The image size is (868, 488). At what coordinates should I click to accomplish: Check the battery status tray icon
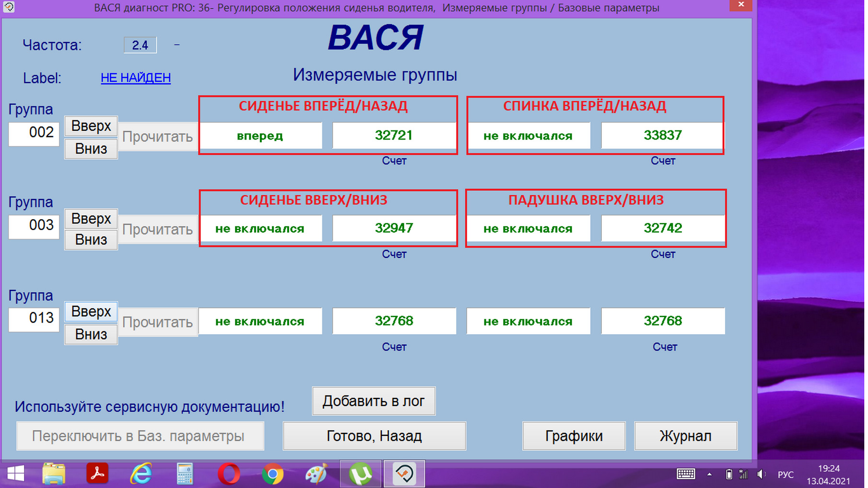coord(729,475)
